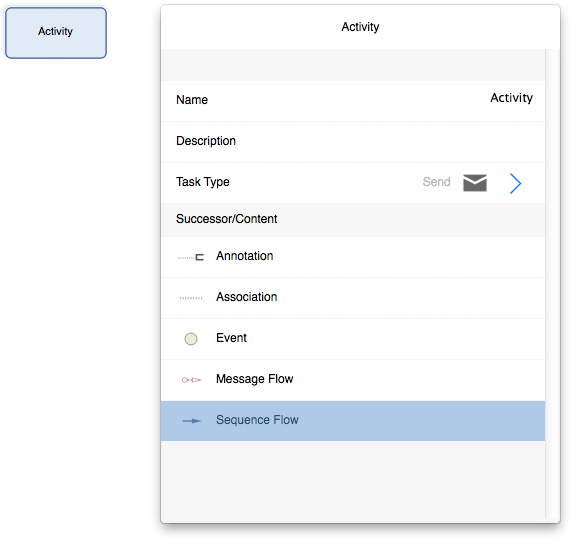This screenshot has width=571, height=540.
Task: Click the Annotation connector icon
Action: click(x=191, y=257)
